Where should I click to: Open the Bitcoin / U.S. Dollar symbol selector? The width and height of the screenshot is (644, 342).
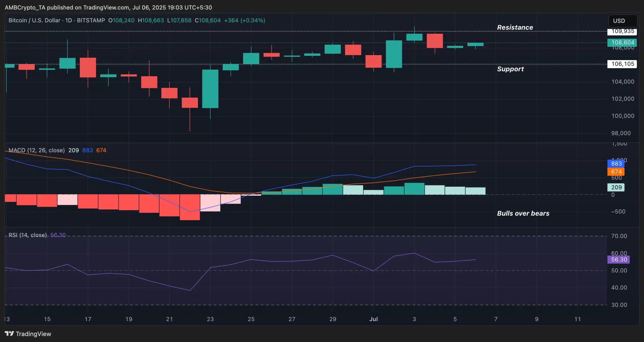pos(34,20)
